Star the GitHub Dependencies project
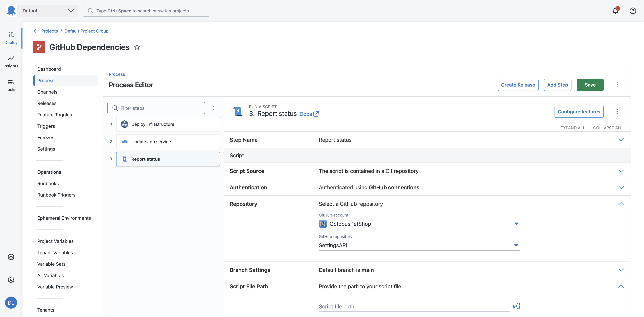This screenshot has width=644, height=317. [137, 47]
